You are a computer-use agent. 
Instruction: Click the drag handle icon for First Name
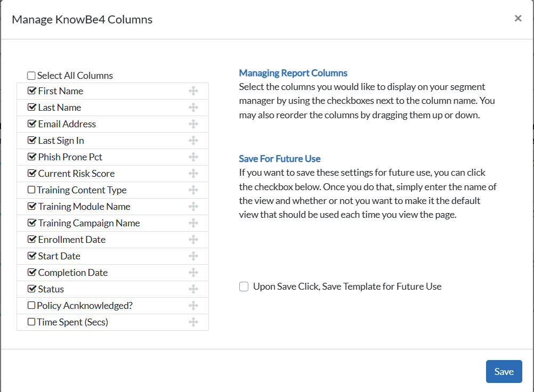pos(193,91)
